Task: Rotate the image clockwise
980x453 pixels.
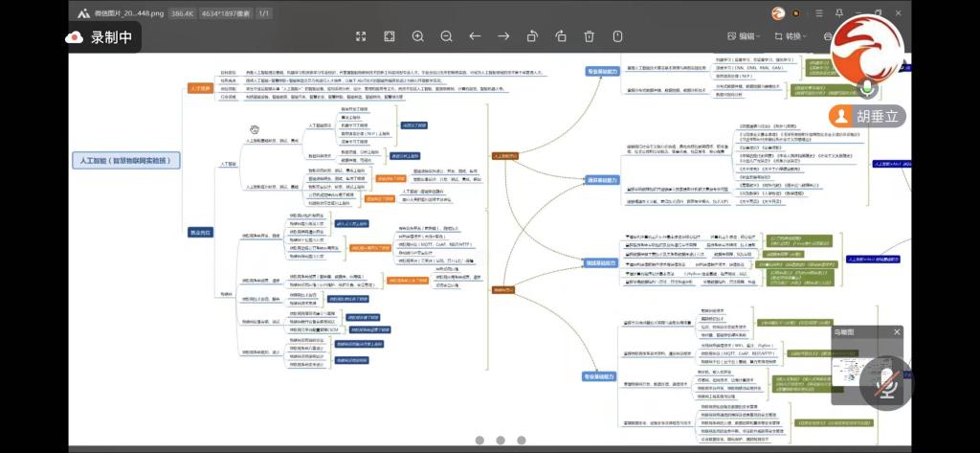Action: tap(561, 36)
